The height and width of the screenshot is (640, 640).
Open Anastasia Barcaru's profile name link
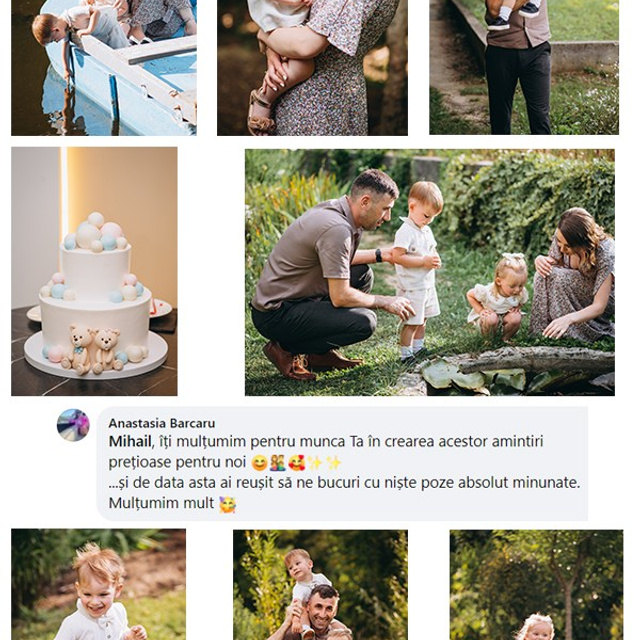pyautogui.click(x=162, y=423)
